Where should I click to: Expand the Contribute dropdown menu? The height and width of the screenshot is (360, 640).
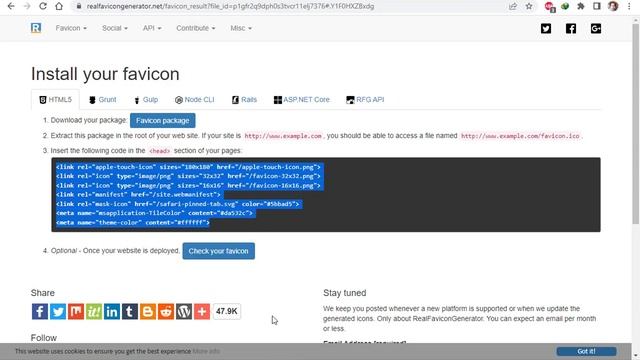click(x=196, y=28)
